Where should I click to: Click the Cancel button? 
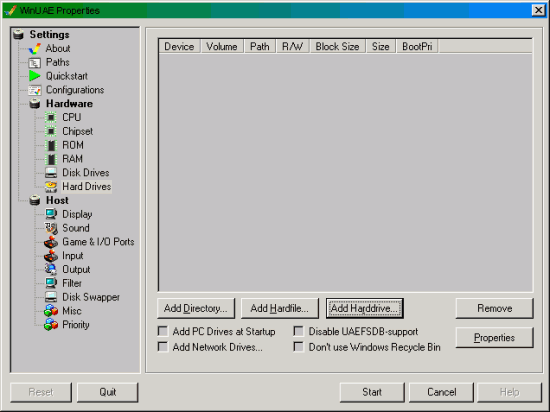click(x=442, y=392)
